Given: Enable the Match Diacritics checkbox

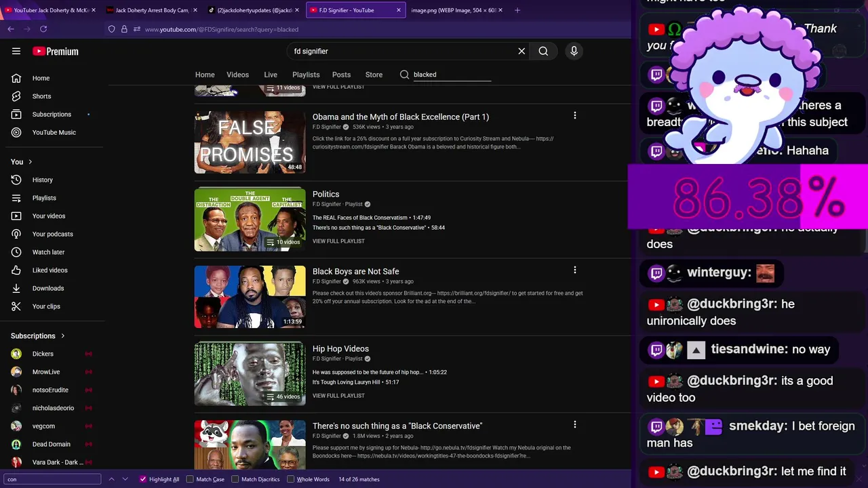Looking at the screenshot, I should point(235,479).
